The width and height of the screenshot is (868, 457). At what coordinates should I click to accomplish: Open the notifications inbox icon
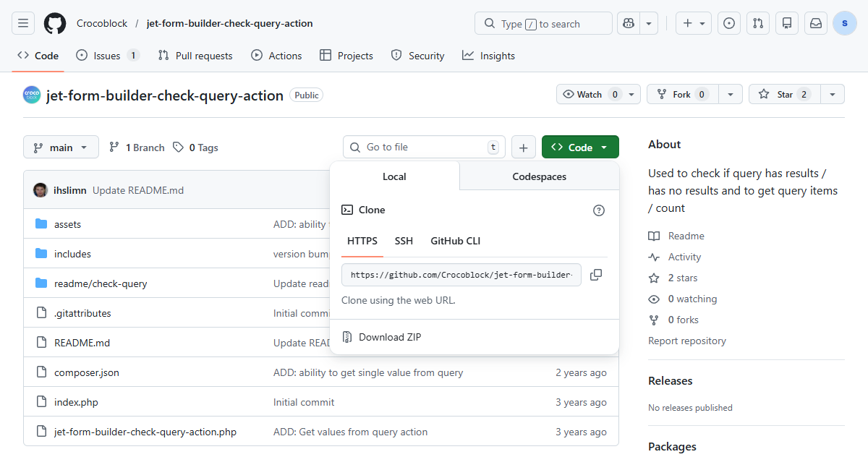[x=816, y=23]
